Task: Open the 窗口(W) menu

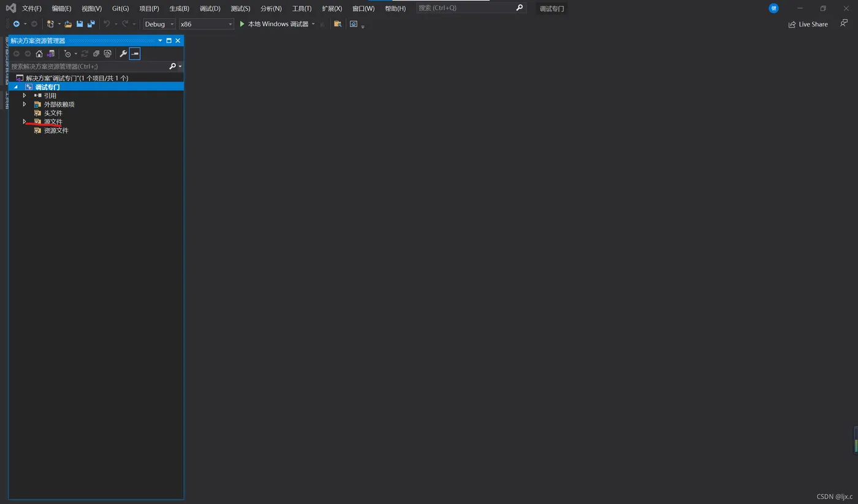Action: (363, 9)
